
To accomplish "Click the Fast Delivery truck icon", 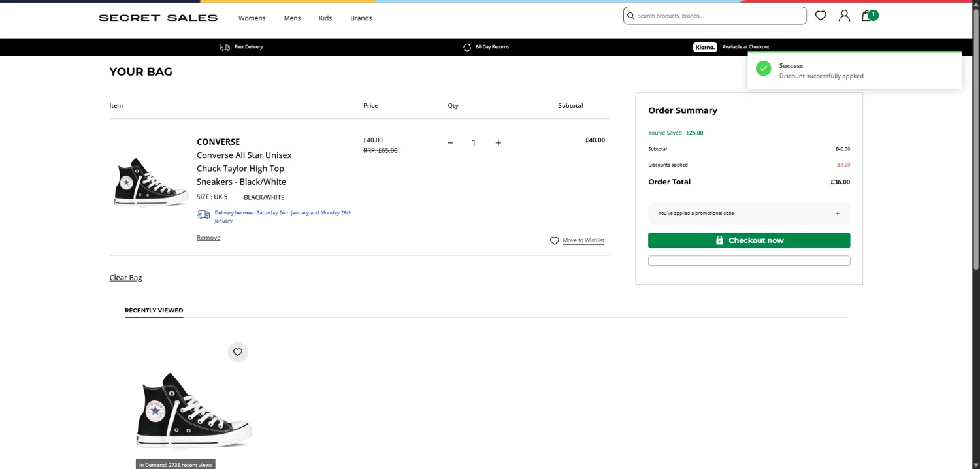I will pos(225,47).
